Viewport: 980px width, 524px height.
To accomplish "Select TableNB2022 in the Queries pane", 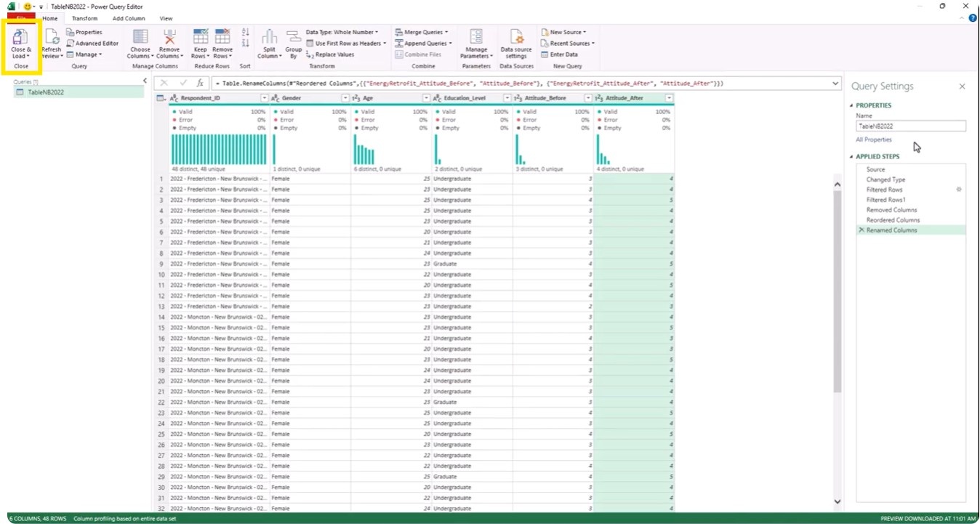I will point(79,92).
